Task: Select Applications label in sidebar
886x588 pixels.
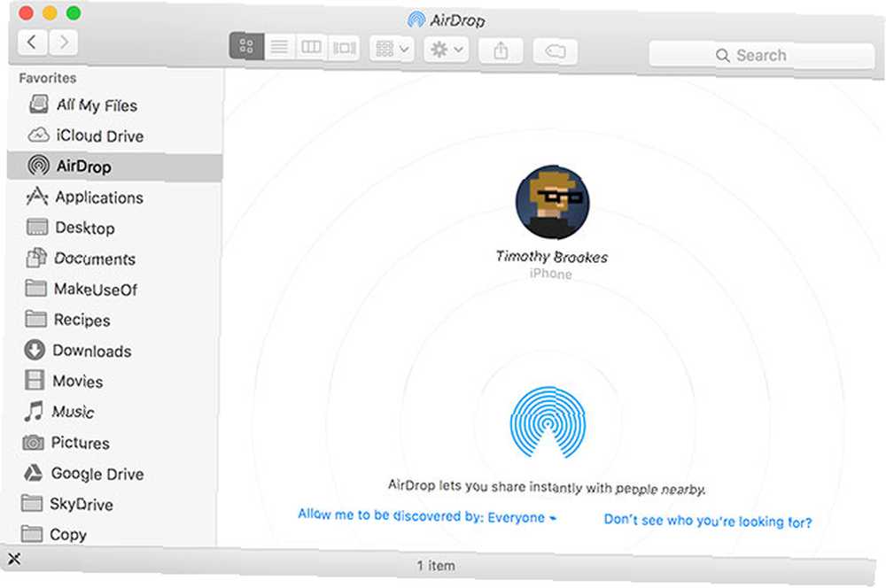Action: pos(99,197)
